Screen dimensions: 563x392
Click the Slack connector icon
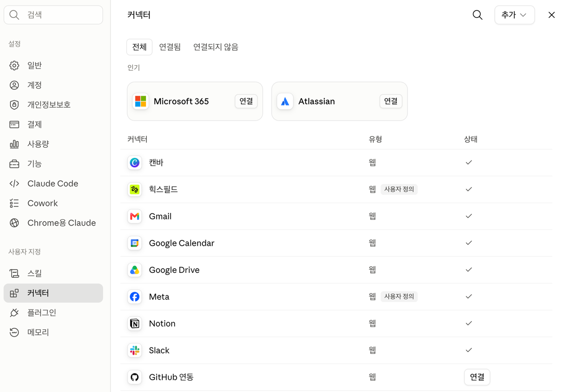tap(135, 350)
